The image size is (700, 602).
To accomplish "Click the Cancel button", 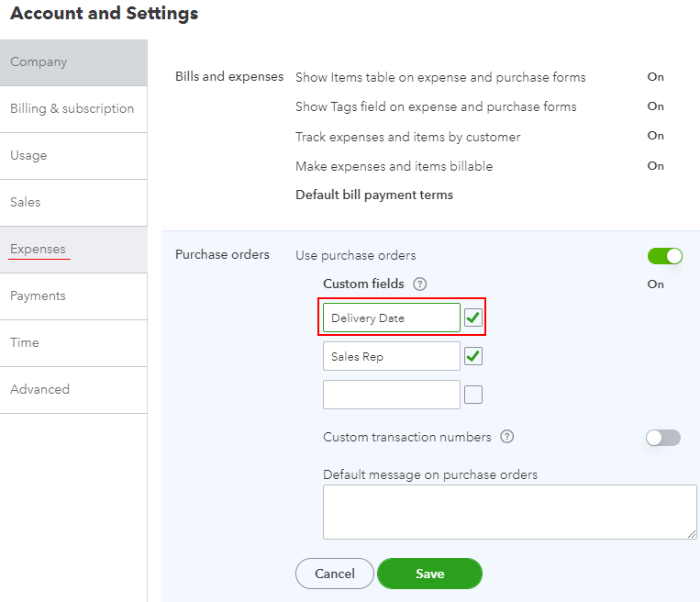I will click(334, 574).
